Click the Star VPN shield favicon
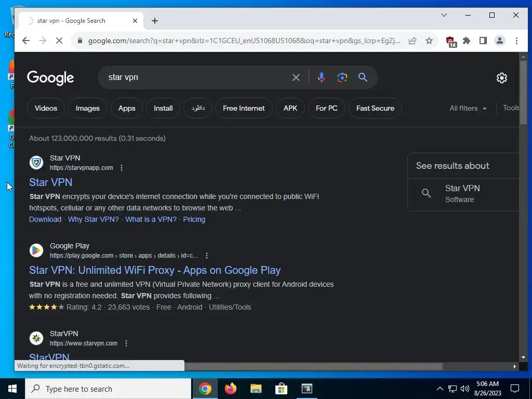 [x=36, y=163]
